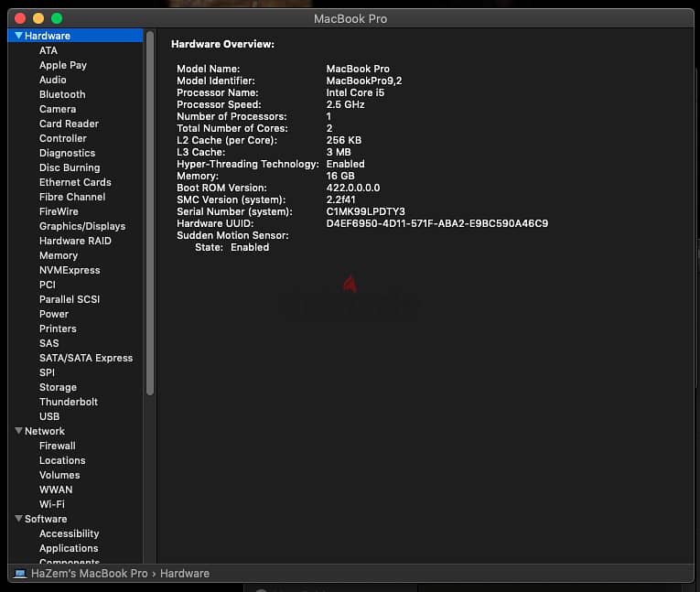
Task: Open the Controller section
Action: (x=63, y=138)
